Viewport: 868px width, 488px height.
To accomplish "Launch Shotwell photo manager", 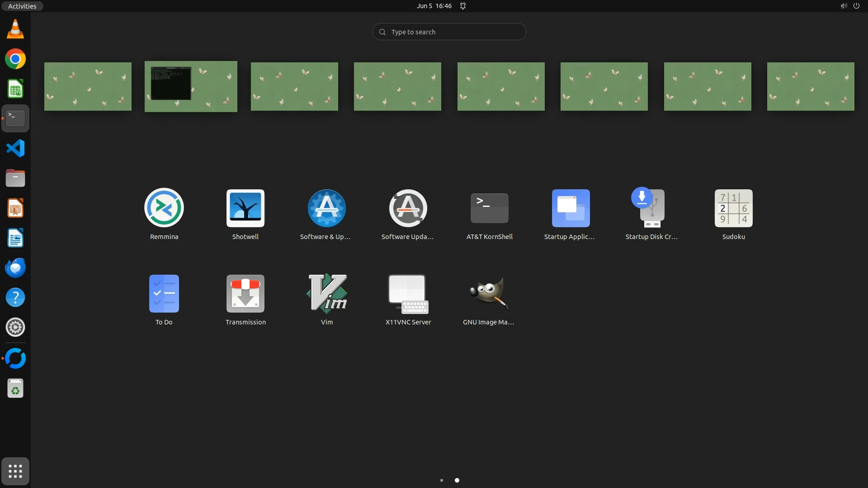I will coord(245,208).
